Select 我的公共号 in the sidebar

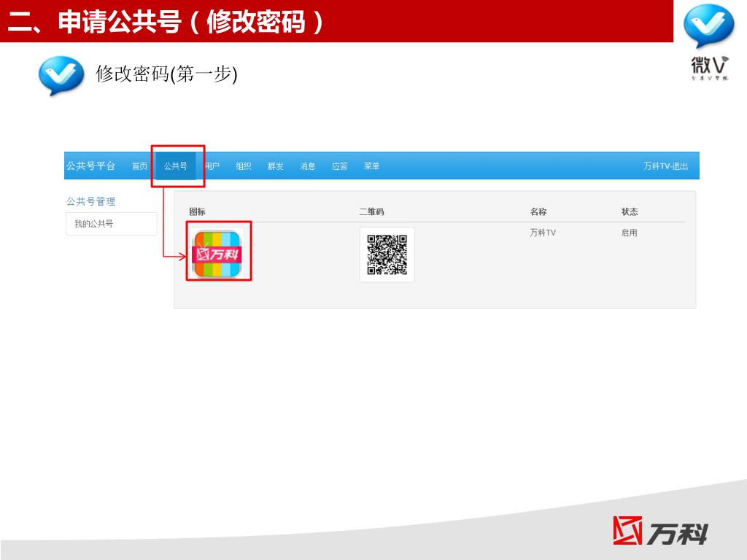[x=111, y=223]
